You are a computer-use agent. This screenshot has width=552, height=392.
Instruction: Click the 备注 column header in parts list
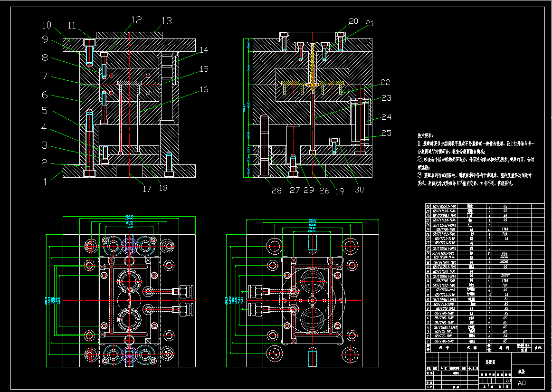[538, 348]
